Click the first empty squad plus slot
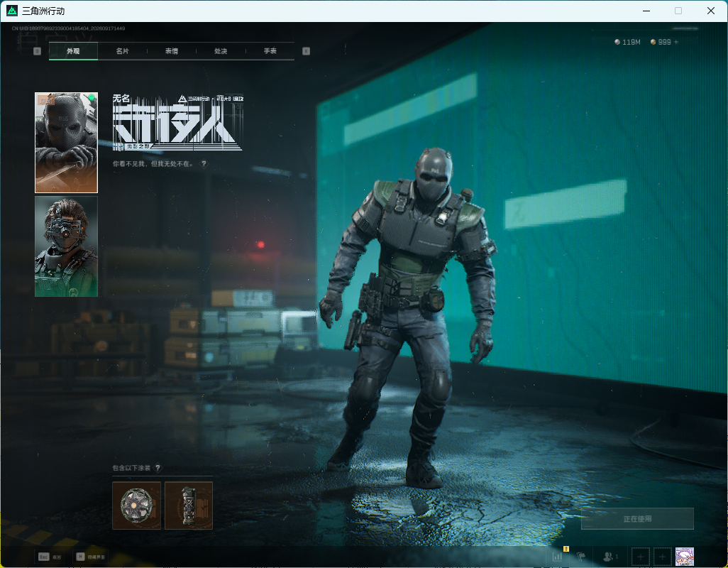728x568 pixels. coord(640,557)
